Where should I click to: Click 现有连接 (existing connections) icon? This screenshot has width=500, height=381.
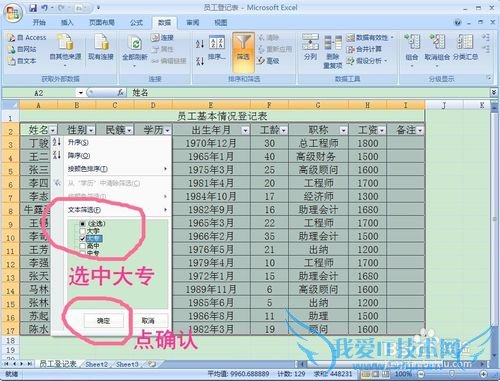pyautogui.click(x=101, y=47)
